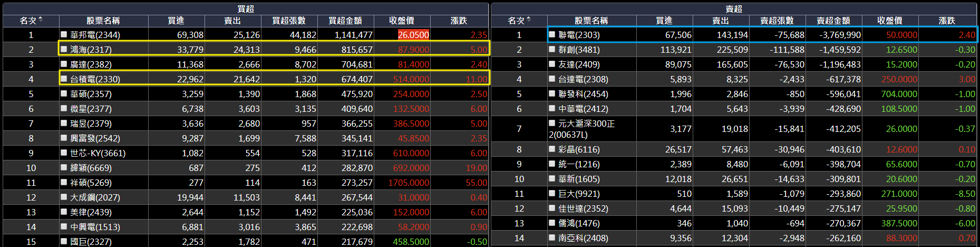Tick the 元大滬深300正2(00637L) checkbox
Screen dimensions: 980x247
[552, 122]
